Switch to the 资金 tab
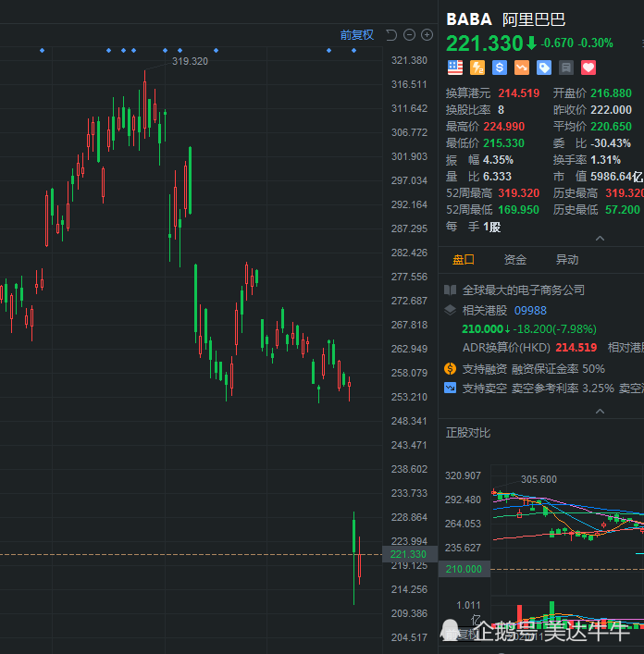Screen dimensions: 644x654 click(515, 260)
